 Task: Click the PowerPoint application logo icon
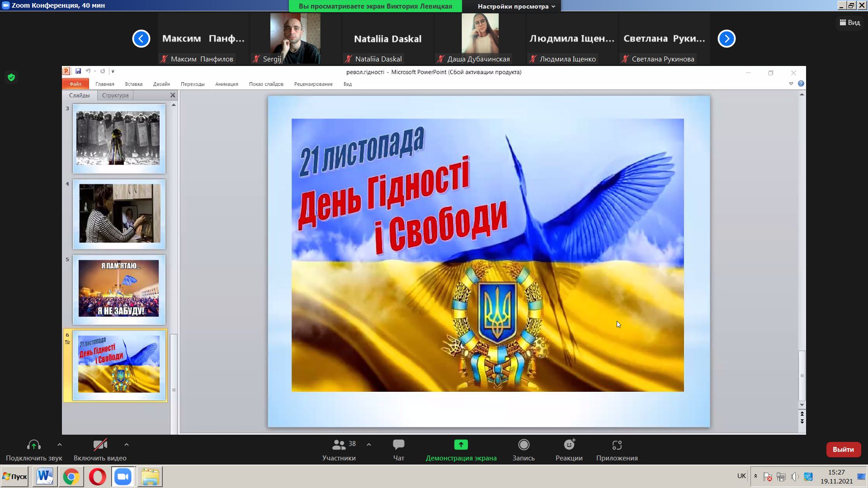pos(66,71)
